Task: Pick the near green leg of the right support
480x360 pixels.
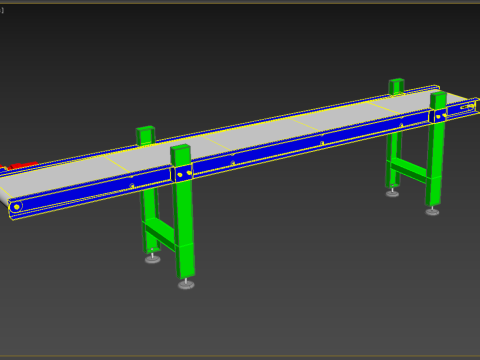Action: (436, 150)
